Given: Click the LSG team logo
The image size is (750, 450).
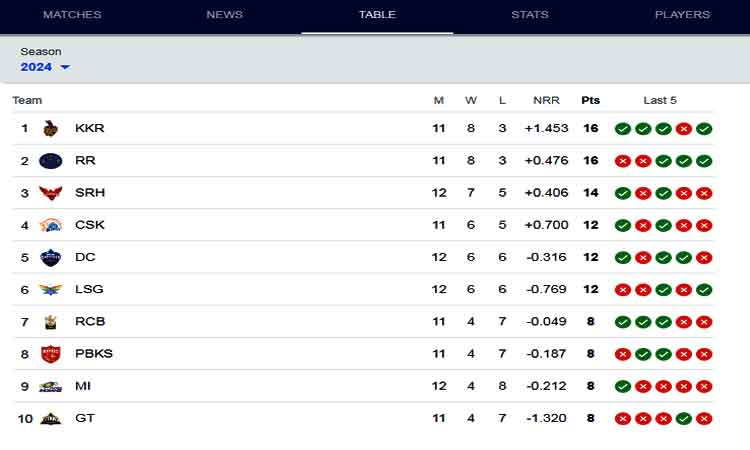Looking at the screenshot, I should pyautogui.click(x=51, y=289).
